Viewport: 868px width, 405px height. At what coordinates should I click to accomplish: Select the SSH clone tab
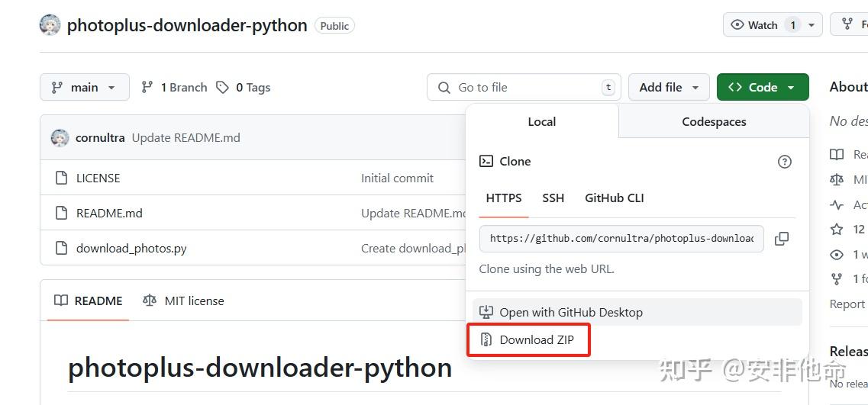(553, 198)
